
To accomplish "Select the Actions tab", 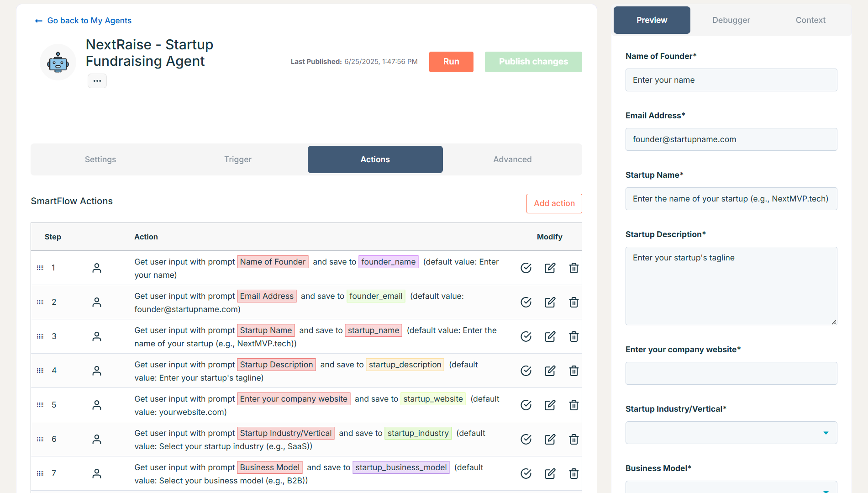I will (x=375, y=159).
